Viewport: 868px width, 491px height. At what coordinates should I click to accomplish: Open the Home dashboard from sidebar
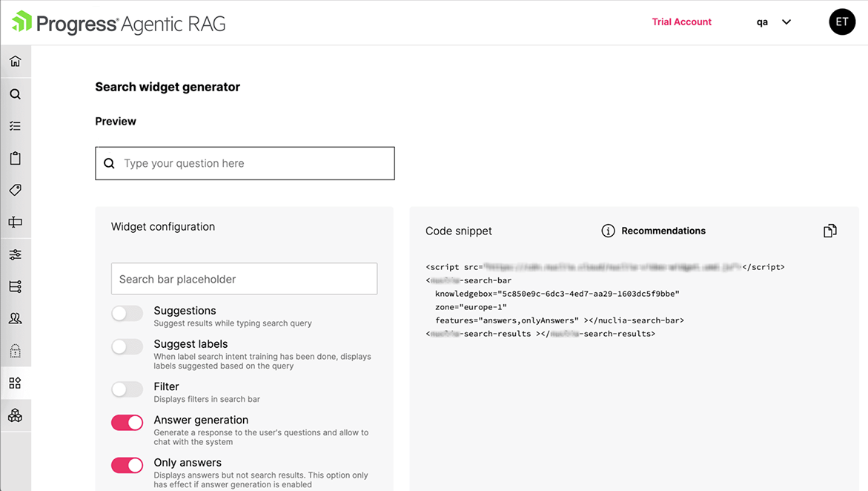[16, 61]
